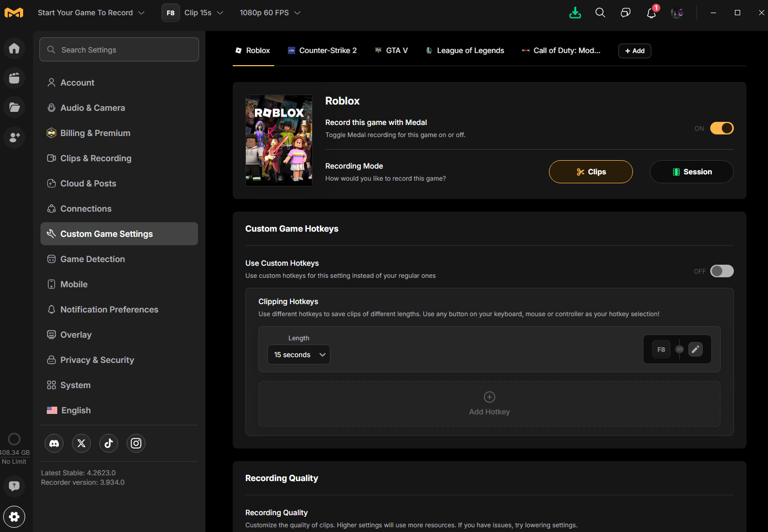Switch Recording Mode to Session
Screen dimensions: 768x532
point(691,171)
